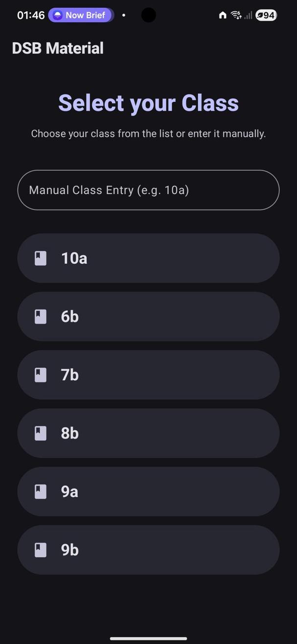The width and height of the screenshot is (297, 644).
Task: Tap the bottom navigation gesture bar
Action: (148, 638)
